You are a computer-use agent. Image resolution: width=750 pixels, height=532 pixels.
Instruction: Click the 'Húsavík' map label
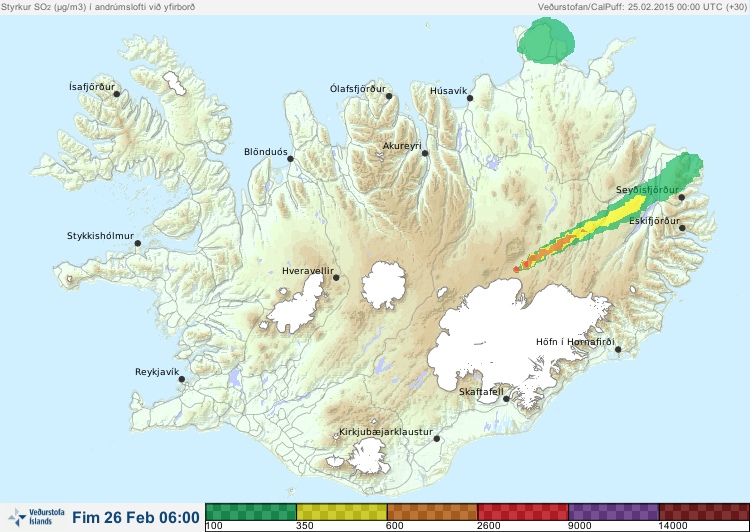pos(448,90)
